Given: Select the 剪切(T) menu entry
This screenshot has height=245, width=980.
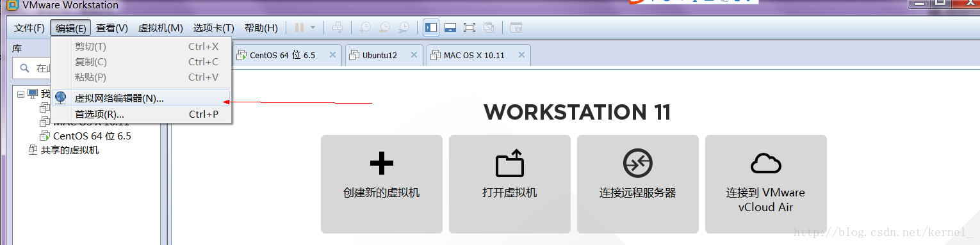Looking at the screenshot, I should coord(142,47).
